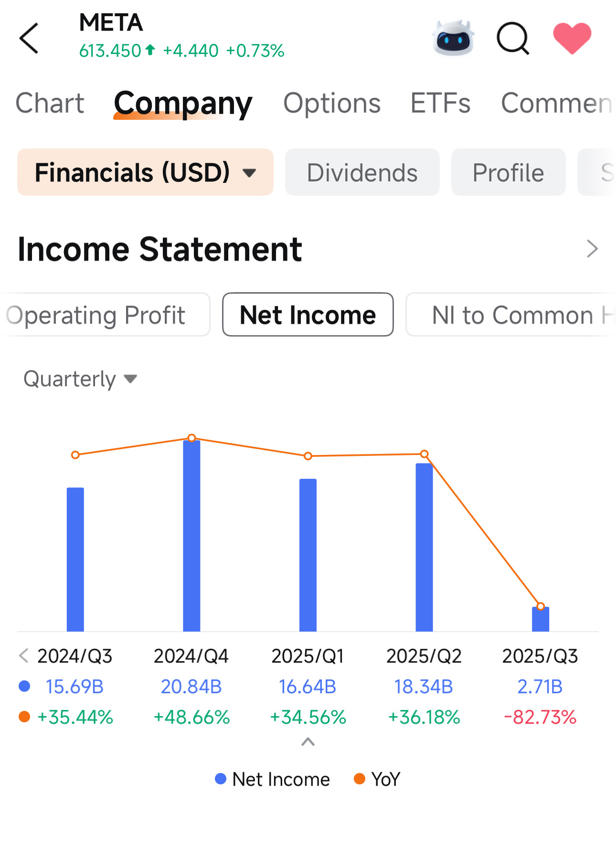Switch to the Options tab
616x844 pixels.
click(x=332, y=103)
